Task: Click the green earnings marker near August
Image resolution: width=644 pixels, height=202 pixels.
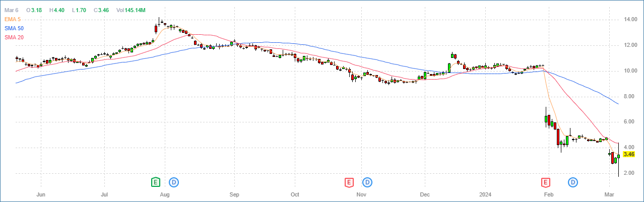Action: tap(156, 182)
